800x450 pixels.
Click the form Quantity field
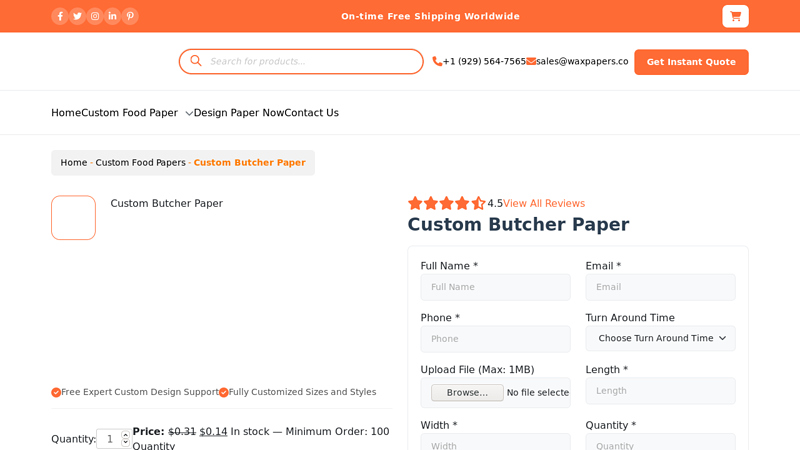click(x=660, y=442)
